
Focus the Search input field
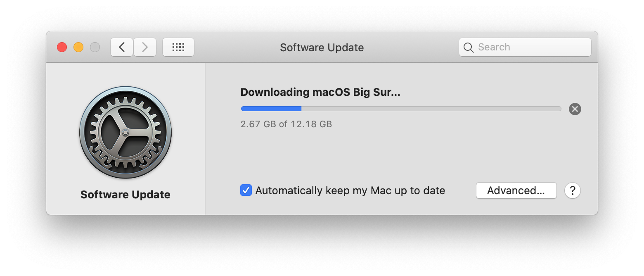point(525,47)
